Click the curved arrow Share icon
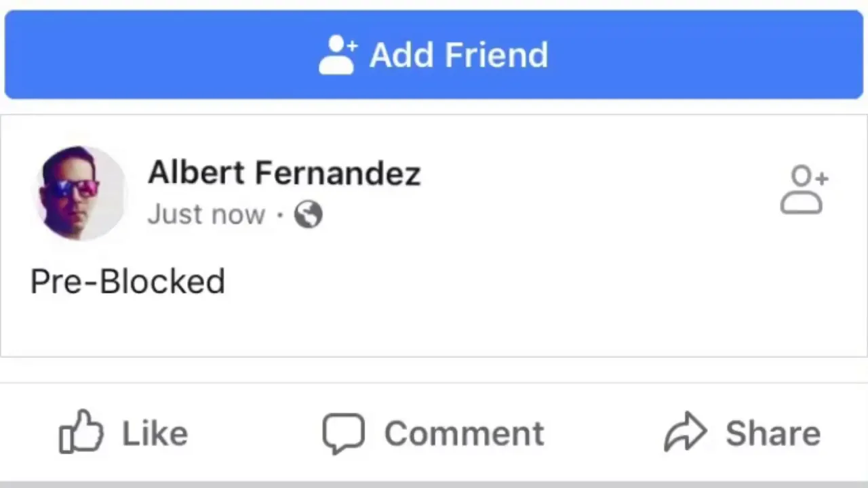This screenshot has width=868, height=488. [685, 432]
